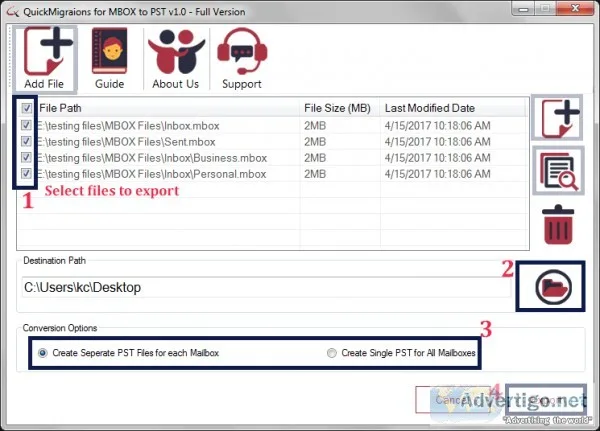
Task: Sort by the File Size (MB) column header
Action: [x=340, y=108]
